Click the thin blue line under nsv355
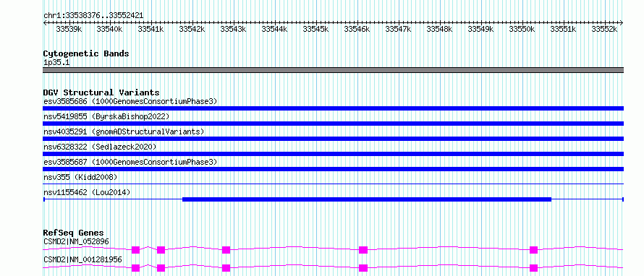 (x=334, y=184)
